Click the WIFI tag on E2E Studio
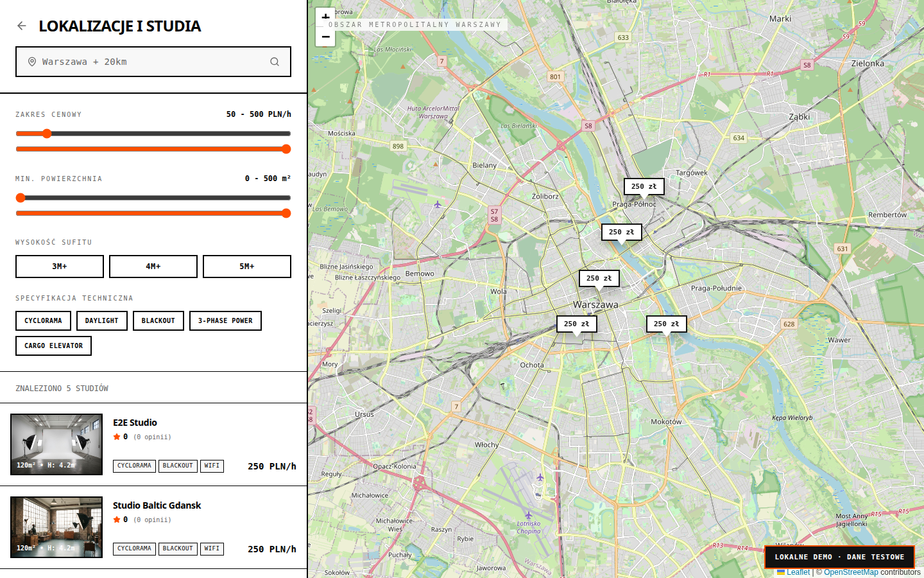 [x=212, y=466]
